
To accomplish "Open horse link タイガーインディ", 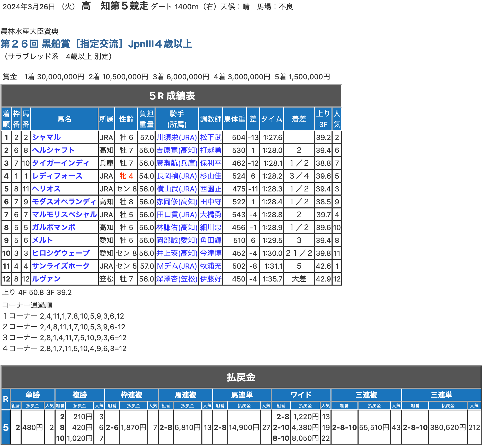I will [x=60, y=163].
